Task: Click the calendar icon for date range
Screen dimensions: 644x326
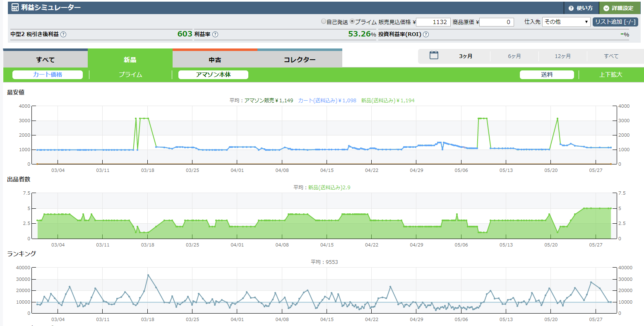Action: point(434,55)
